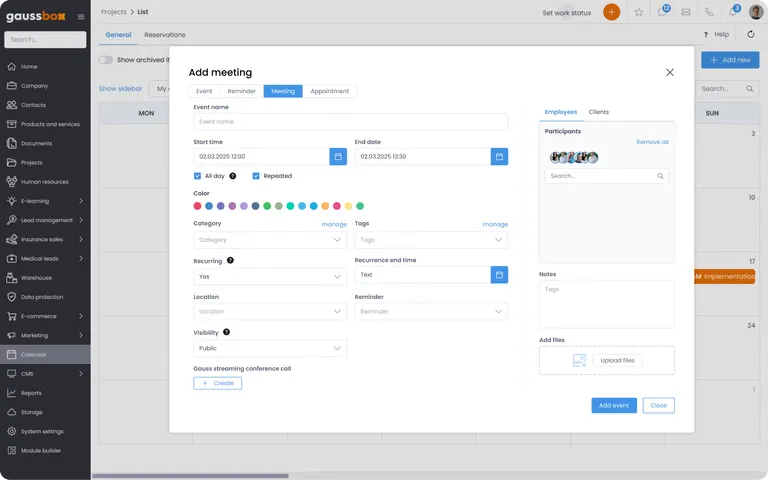Expand Marketing sidebar submenu

pos(81,336)
